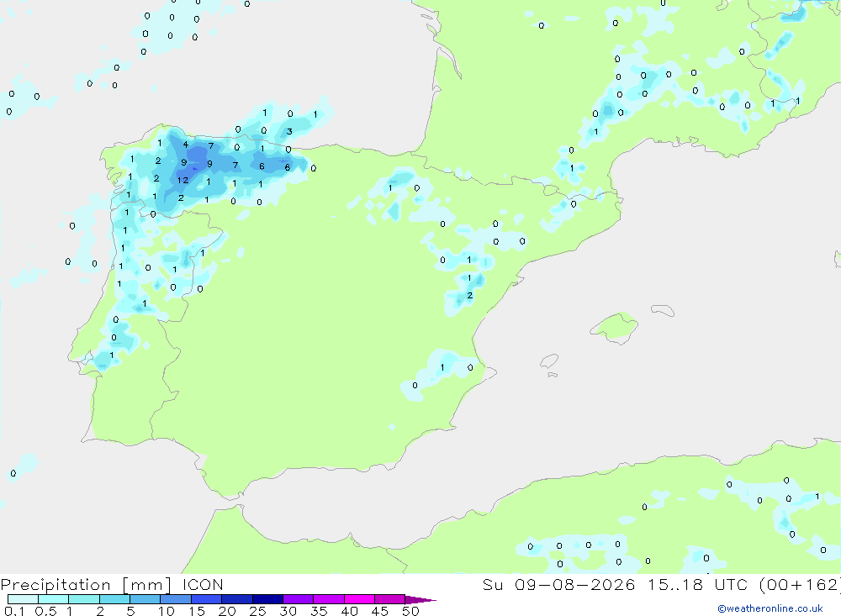Click the '15..18 UTC' time range text
The image size is (841, 616).
tap(697, 584)
